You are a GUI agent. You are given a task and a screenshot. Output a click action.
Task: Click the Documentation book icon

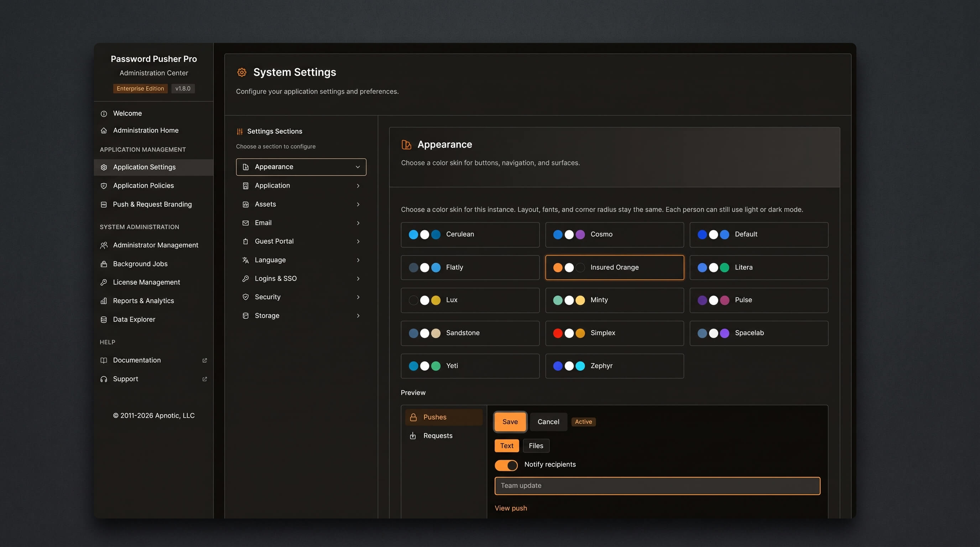[x=104, y=360]
